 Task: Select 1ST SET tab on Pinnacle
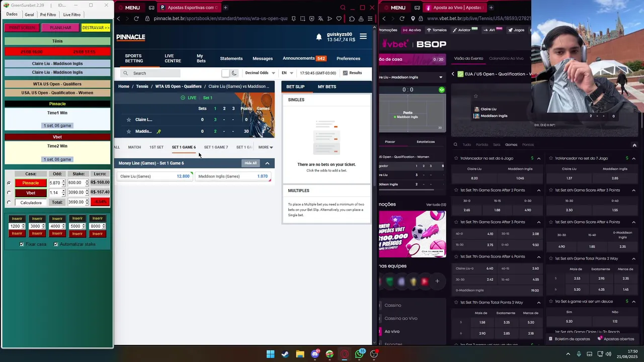[x=156, y=147]
